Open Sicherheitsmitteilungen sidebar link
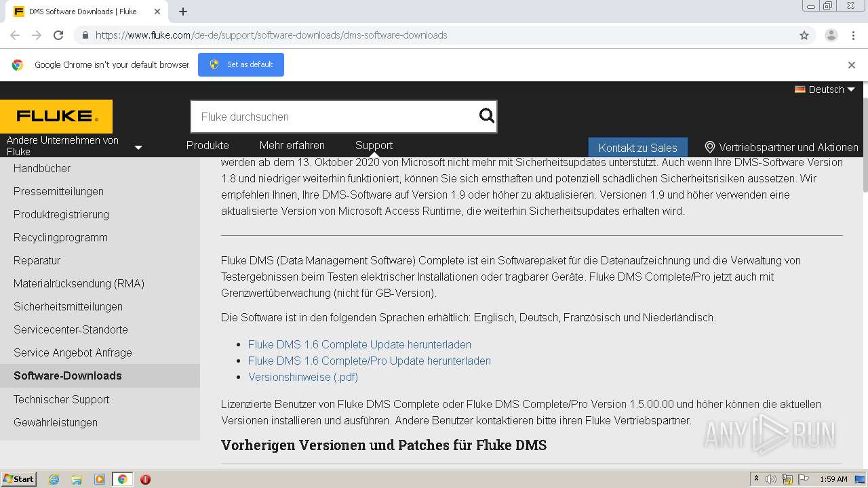This screenshot has height=488, width=868. click(x=68, y=306)
